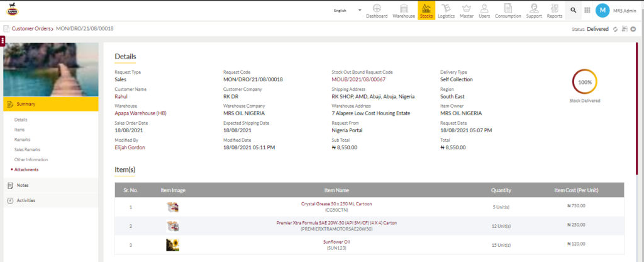Open the Logistics module
644x262 pixels.
(446, 11)
